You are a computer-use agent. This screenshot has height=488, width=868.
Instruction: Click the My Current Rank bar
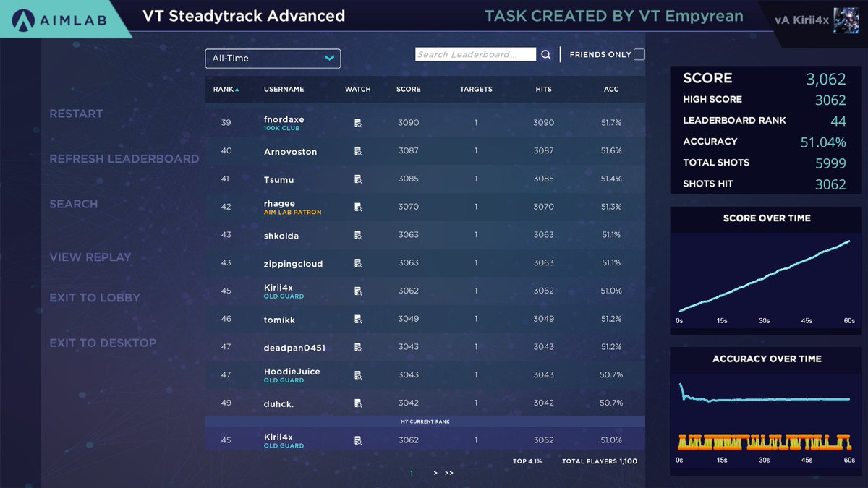[425, 421]
